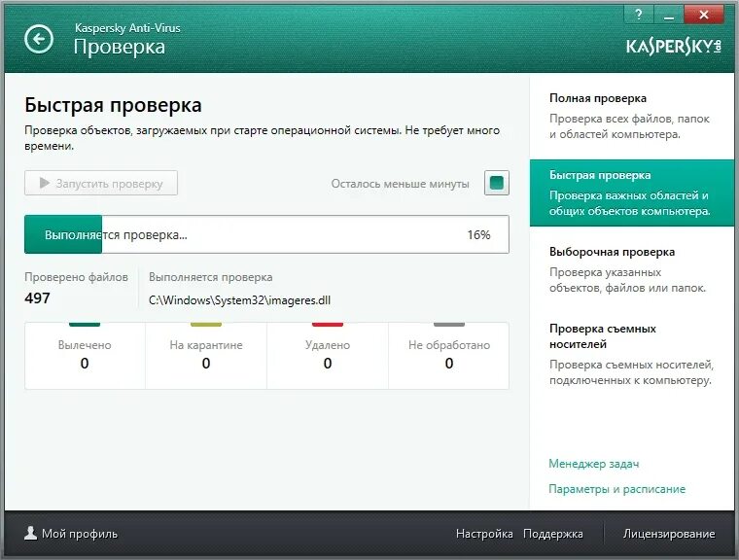Screen dimensions: 739x560
Task: Click the Мой профиль user icon
Action: [31, 533]
